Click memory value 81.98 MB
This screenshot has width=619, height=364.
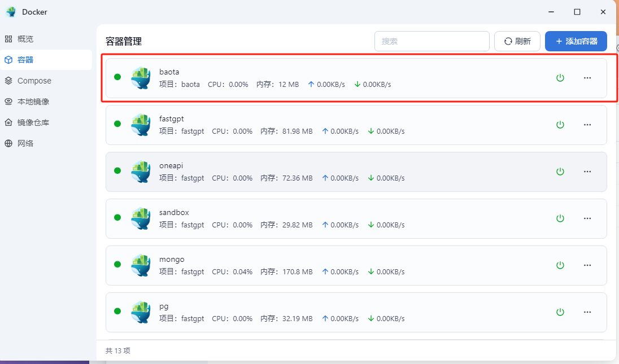[x=297, y=131]
